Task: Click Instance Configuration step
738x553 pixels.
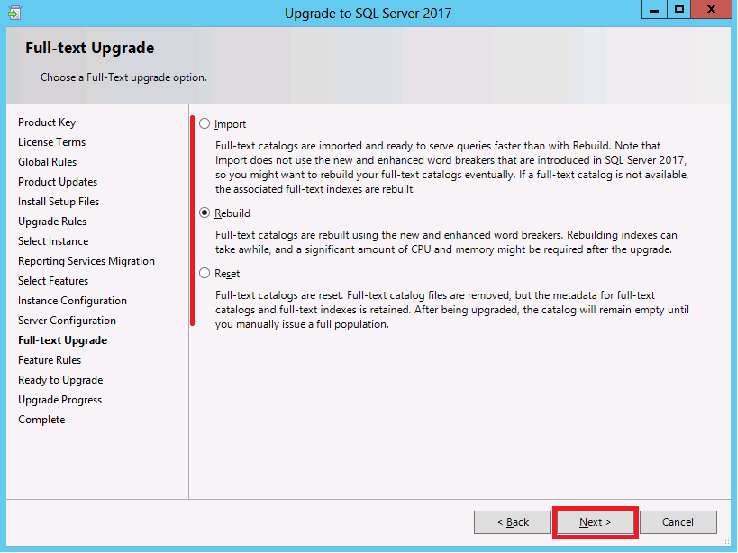Action: [72, 300]
